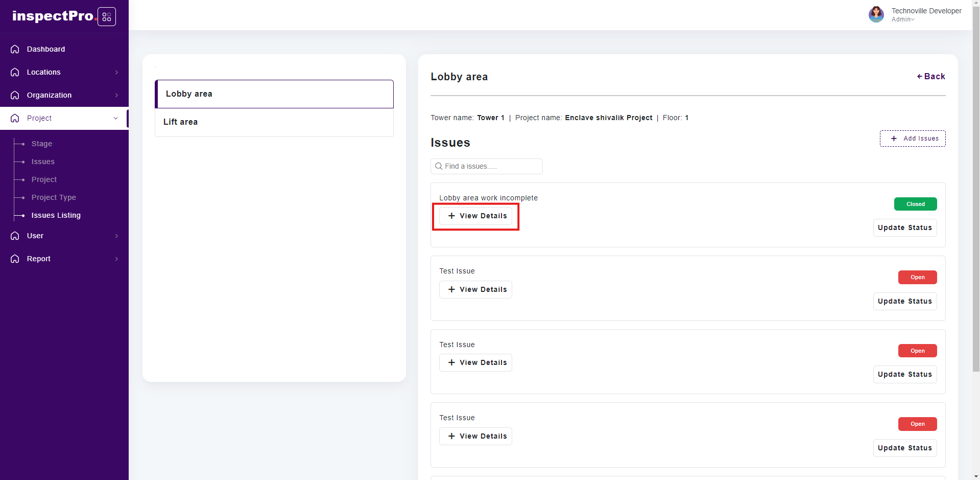The width and height of the screenshot is (980, 480).
Task: Open the Admin dropdown under user name
Action: [x=903, y=19]
